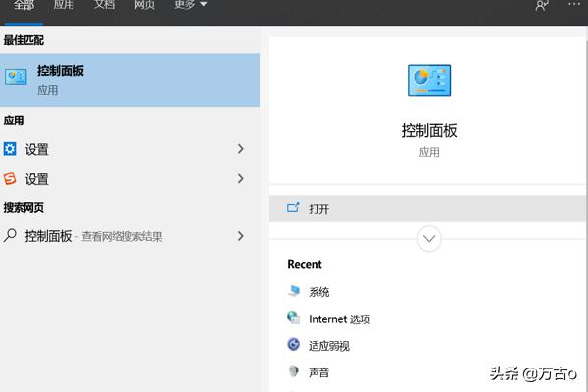Open Internet 选项 from Recent list
The width and height of the screenshot is (588, 392).
click(x=338, y=318)
